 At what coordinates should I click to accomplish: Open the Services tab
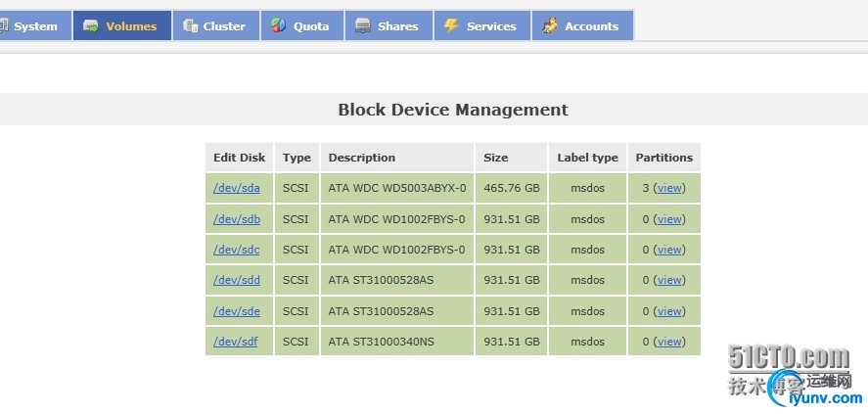[x=482, y=25]
